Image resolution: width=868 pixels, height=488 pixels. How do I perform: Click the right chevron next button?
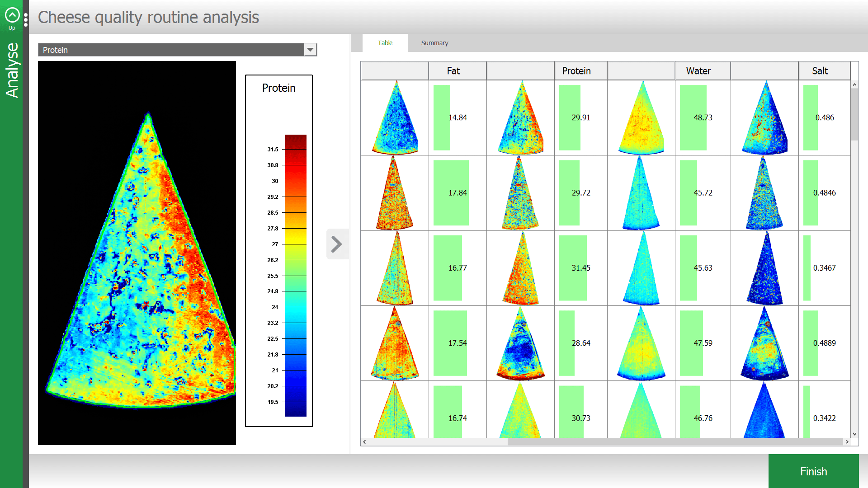pyautogui.click(x=337, y=244)
